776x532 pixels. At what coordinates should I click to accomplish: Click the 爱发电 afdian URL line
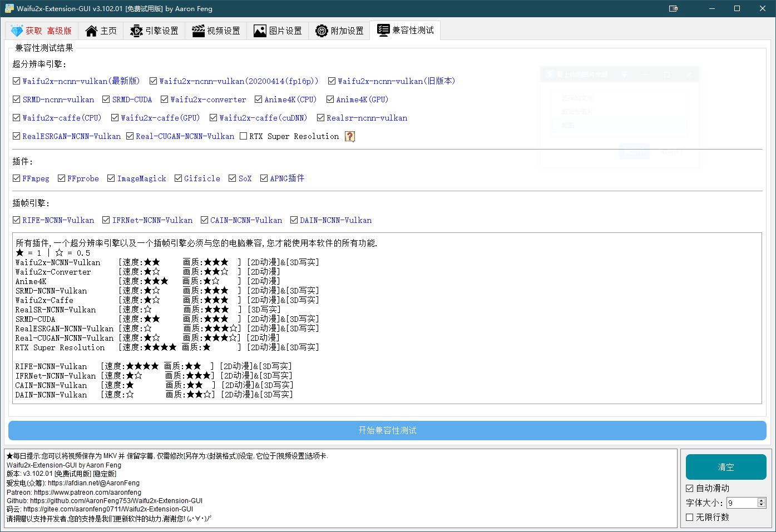pyautogui.click(x=73, y=484)
